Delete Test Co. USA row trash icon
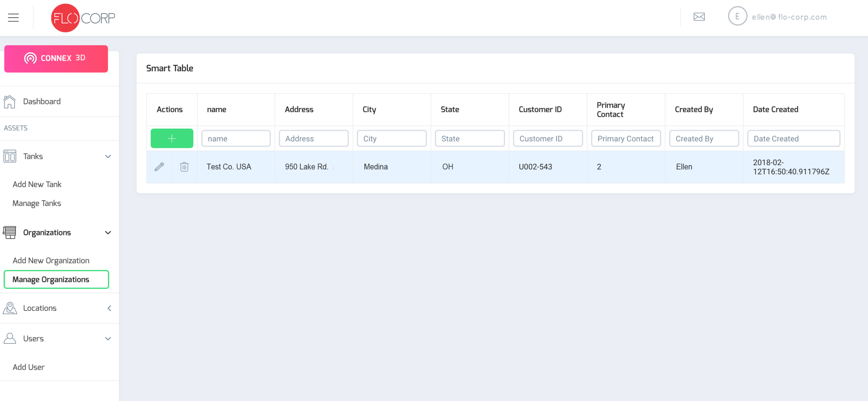868x401 pixels. pos(184,167)
